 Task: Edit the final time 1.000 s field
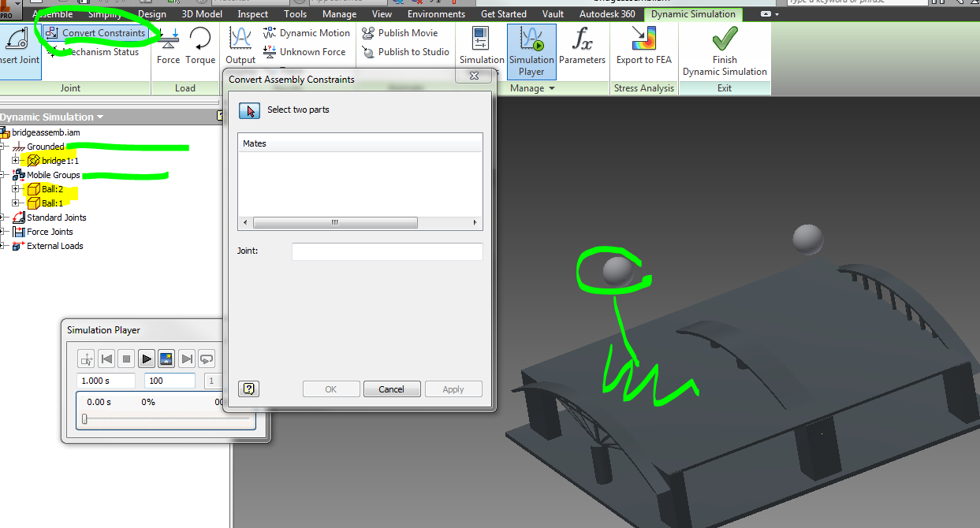click(x=106, y=381)
